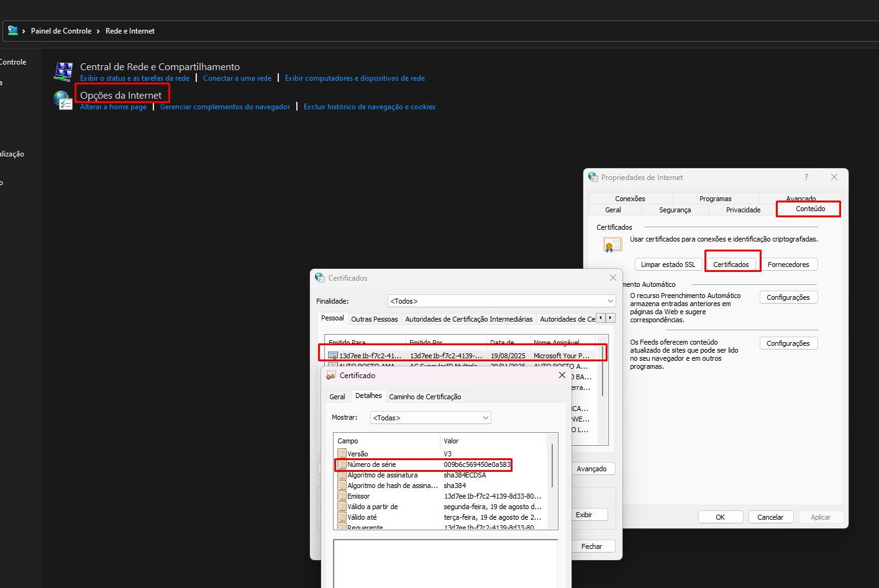Click the certificate icon of the 13d7ee1b row
The height and width of the screenshot is (588, 879).
click(x=333, y=356)
